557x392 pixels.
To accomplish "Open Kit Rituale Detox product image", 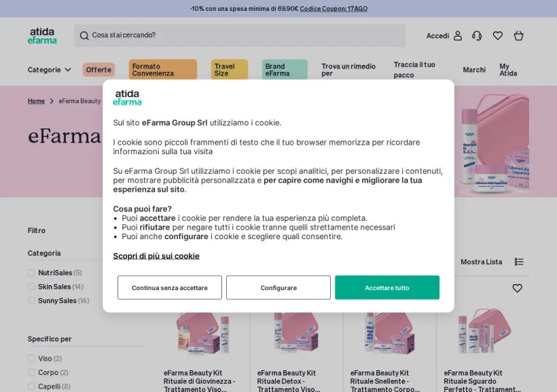I will click(x=297, y=334).
